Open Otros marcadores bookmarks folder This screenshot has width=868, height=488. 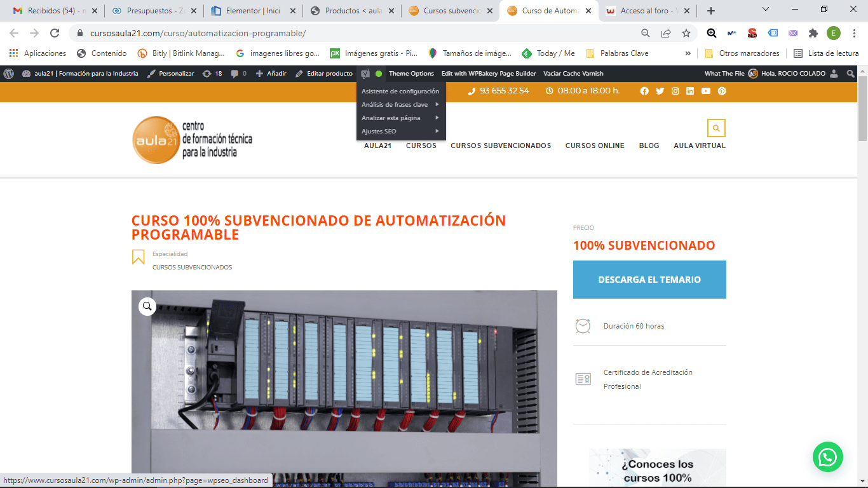(742, 53)
